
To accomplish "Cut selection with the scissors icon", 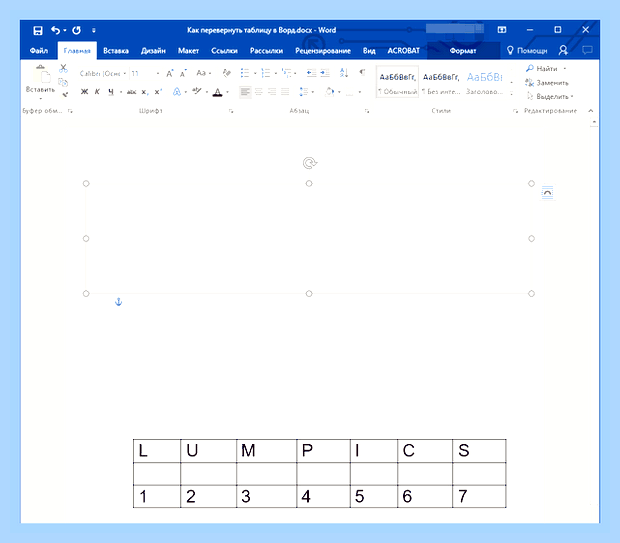I will [63, 68].
